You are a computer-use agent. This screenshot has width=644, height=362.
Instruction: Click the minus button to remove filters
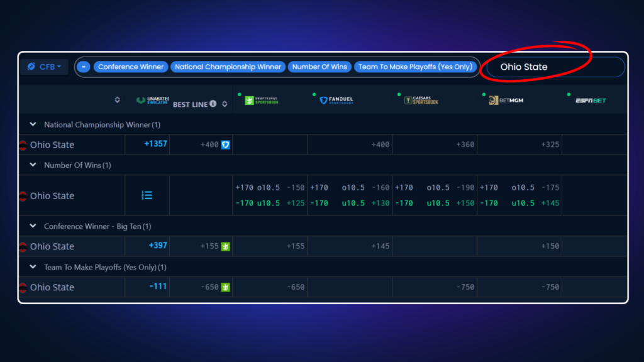(84, 67)
